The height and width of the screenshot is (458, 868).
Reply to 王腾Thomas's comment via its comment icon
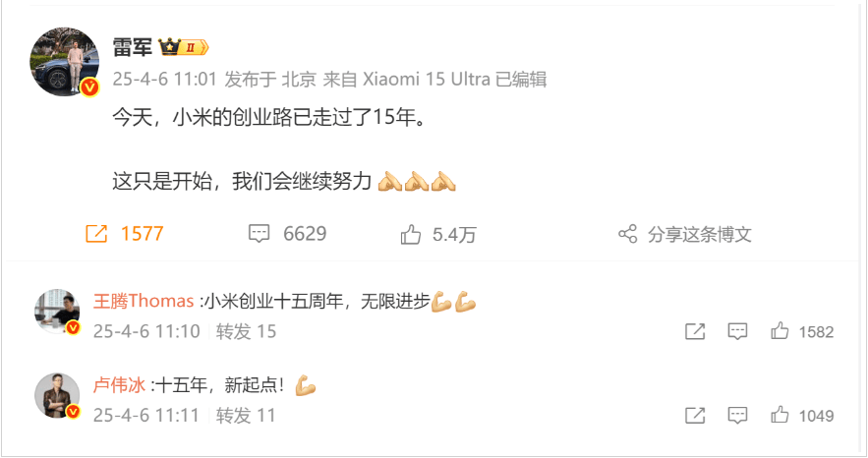click(737, 331)
